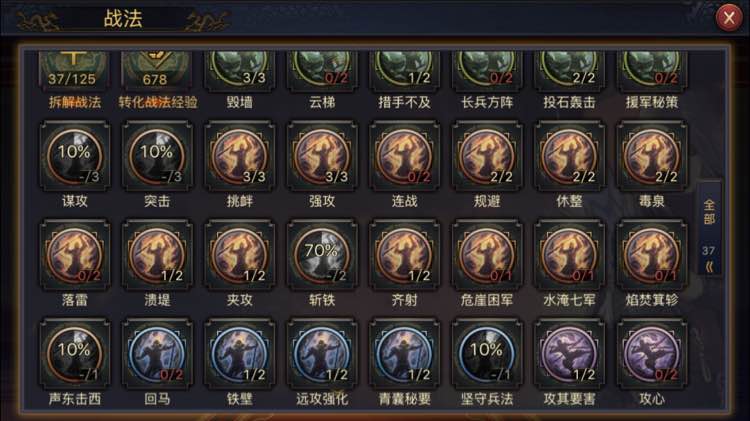This screenshot has width=750, height=421.
Task: Tap the 焰焚箕轸 skill icon
Action: [x=651, y=255]
